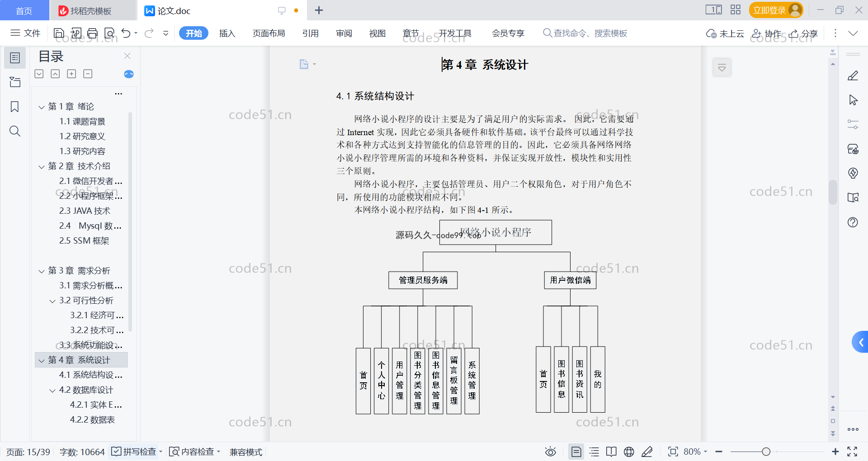Image resolution: width=868 pixels, height=461 pixels.
Task: Open the chapter navigation icon in sidebar
Action: [x=15, y=82]
